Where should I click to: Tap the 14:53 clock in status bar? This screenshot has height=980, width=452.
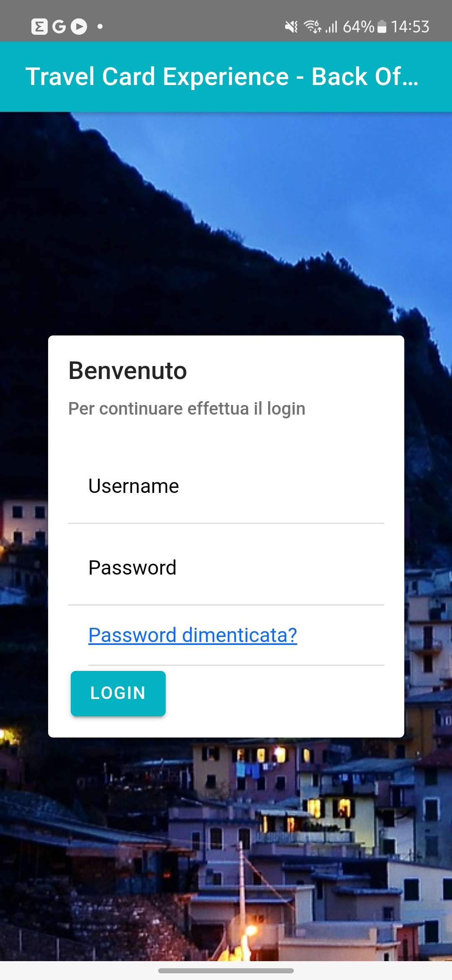[x=410, y=27]
